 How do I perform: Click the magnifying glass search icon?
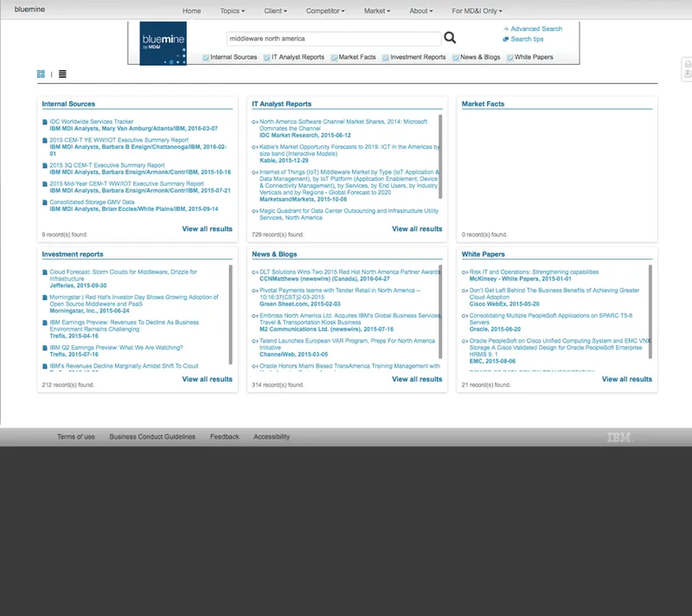tap(450, 37)
